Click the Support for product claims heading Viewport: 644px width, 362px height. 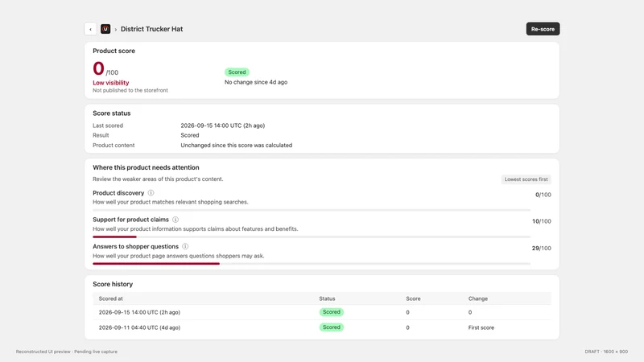pos(130,220)
